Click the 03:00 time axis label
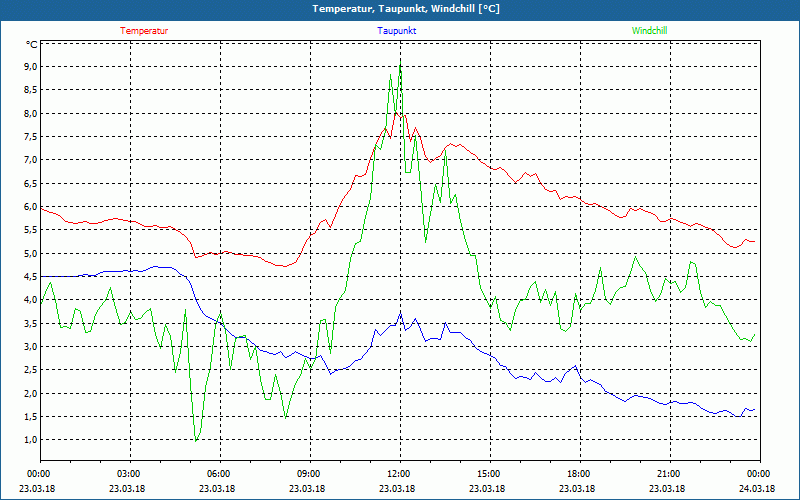This screenshot has width=800, height=500. point(129,474)
